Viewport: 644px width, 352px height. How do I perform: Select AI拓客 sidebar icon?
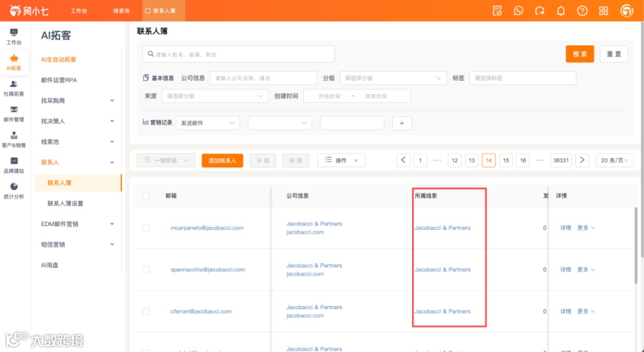pyautogui.click(x=14, y=63)
